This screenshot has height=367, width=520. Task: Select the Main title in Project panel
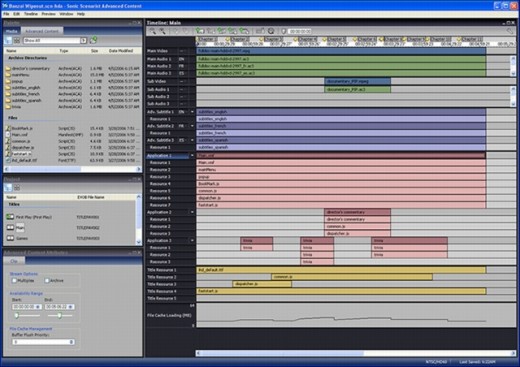coord(20,228)
